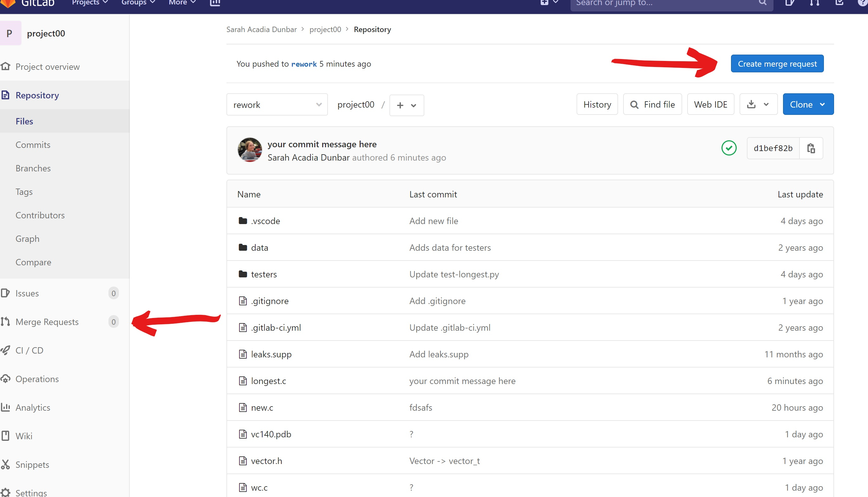868x497 pixels.
Task: Click the CI / CD rocket icon
Action: [5, 350]
